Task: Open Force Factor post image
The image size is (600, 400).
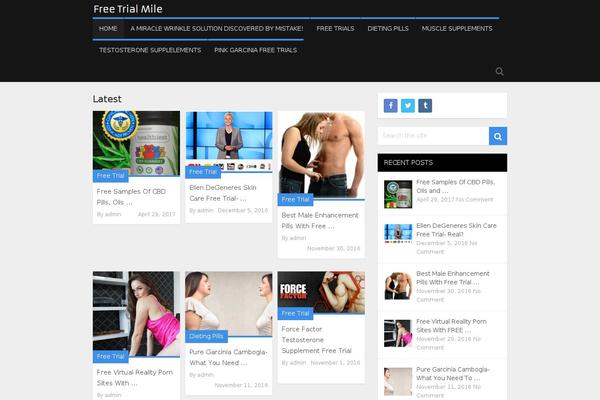Action: tap(321, 292)
